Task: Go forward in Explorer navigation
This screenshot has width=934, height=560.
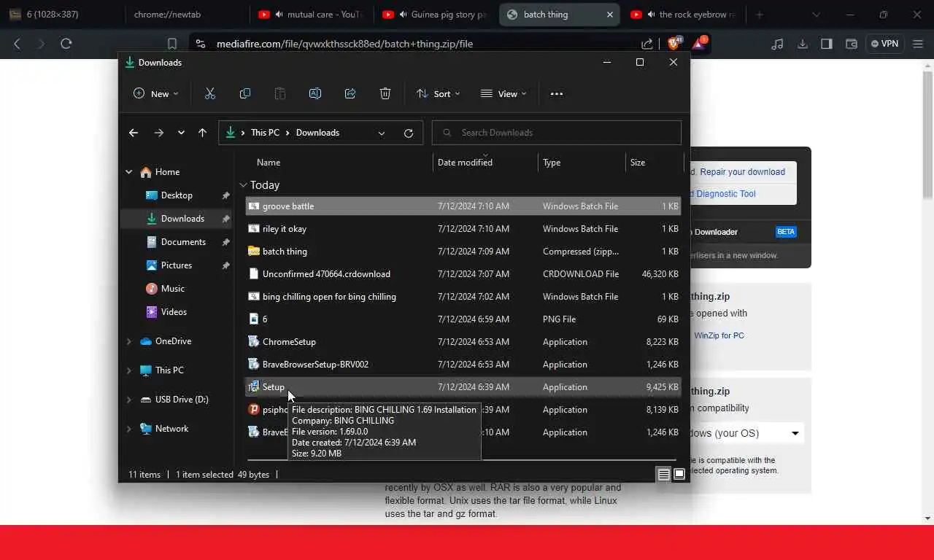Action: 158,133
